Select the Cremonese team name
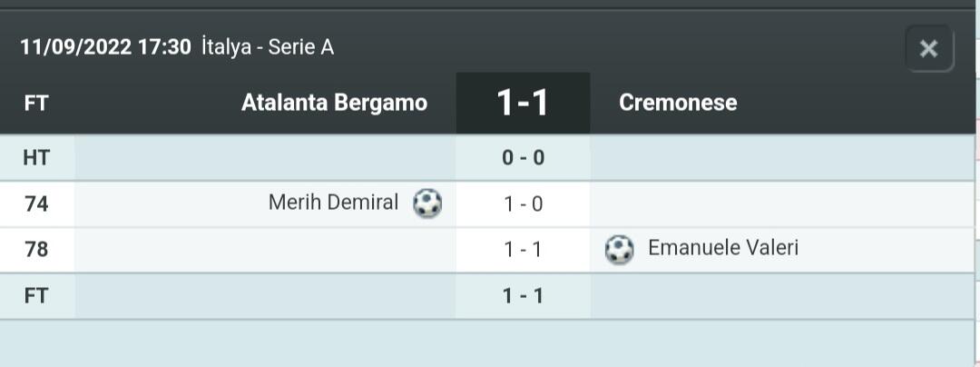Viewport: 980px width, 367px height. point(678,103)
